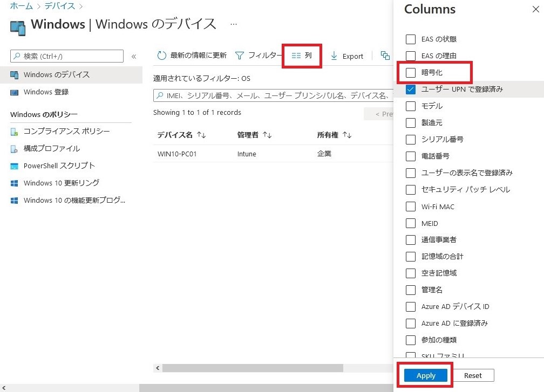Sort by デバイス名 column arrows
544x392 pixels.
(x=202, y=135)
